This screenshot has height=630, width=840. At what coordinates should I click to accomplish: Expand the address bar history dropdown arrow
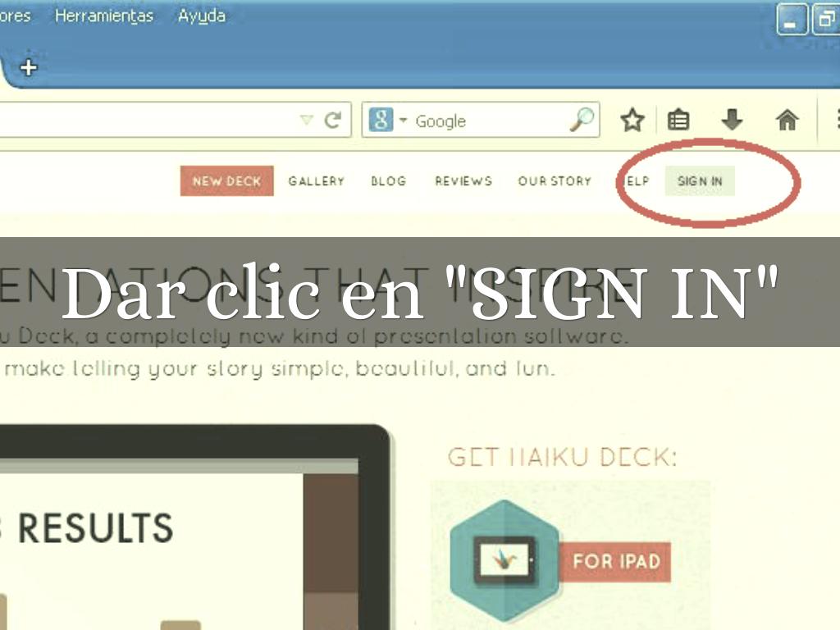307,121
